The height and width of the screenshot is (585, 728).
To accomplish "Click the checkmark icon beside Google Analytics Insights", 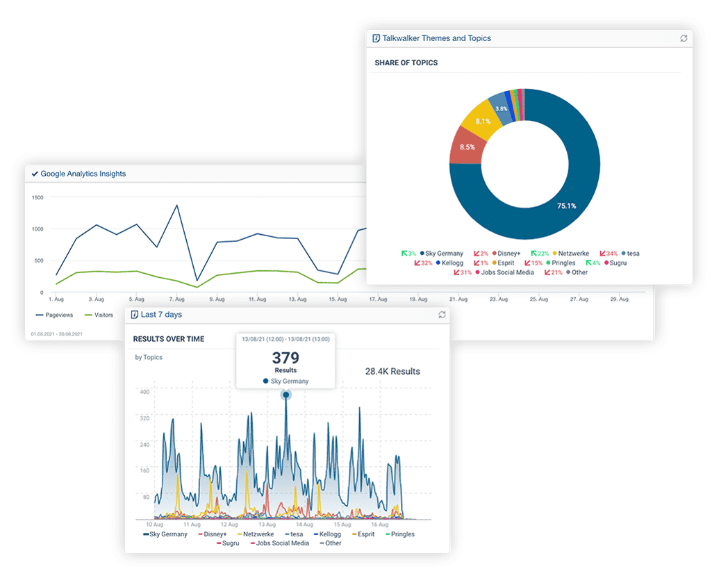I will coord(34,174).
